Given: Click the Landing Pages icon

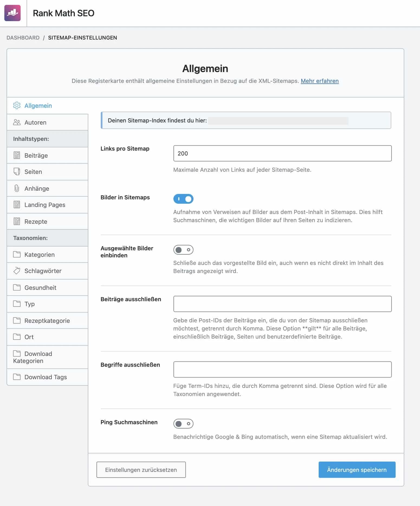Looking at the screenshot, I should pyautogui.click(x=17, y=205).
